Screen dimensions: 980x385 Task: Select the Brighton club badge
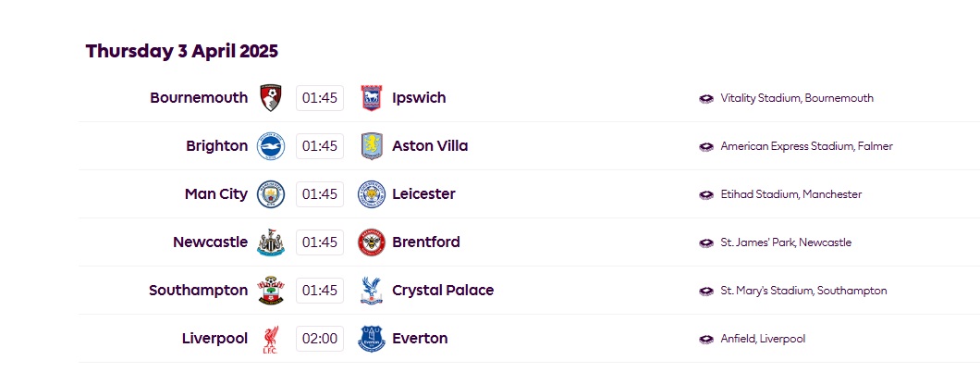coord(271,146)
